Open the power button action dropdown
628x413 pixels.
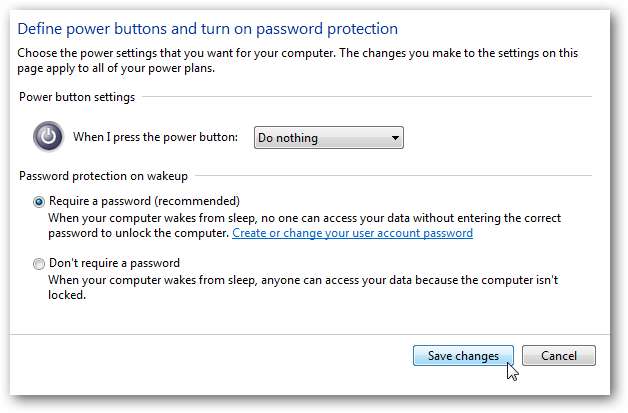[x=327, y=137]
